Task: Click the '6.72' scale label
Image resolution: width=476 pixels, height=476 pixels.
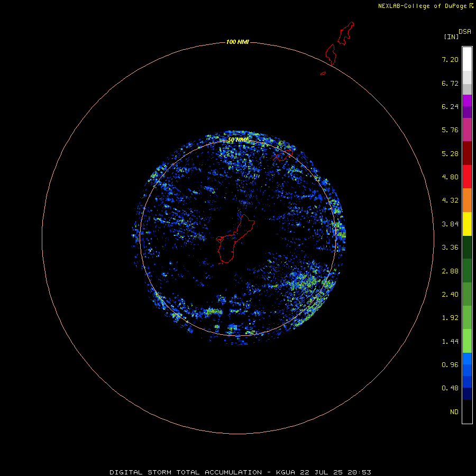Action: 450,83
